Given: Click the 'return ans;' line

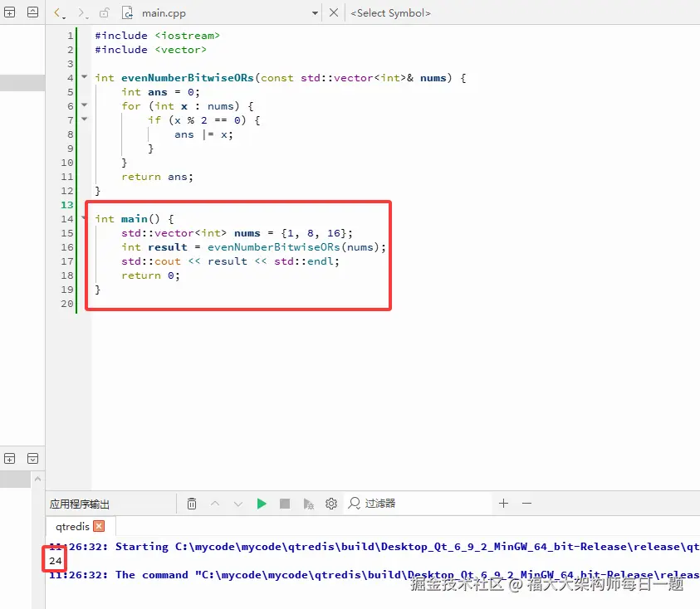Looking at the screenshot, I should coord(157,177).
